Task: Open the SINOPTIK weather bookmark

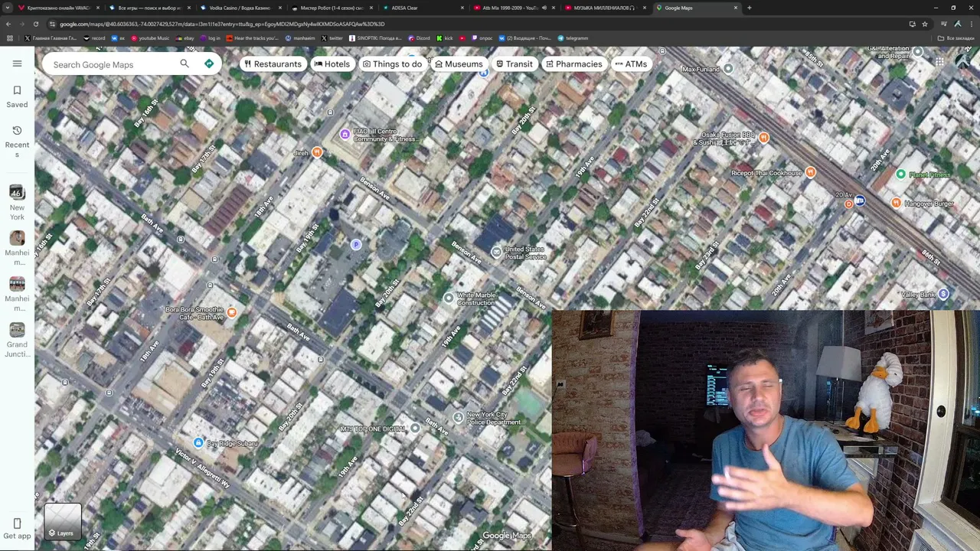Action: point(376,38)
